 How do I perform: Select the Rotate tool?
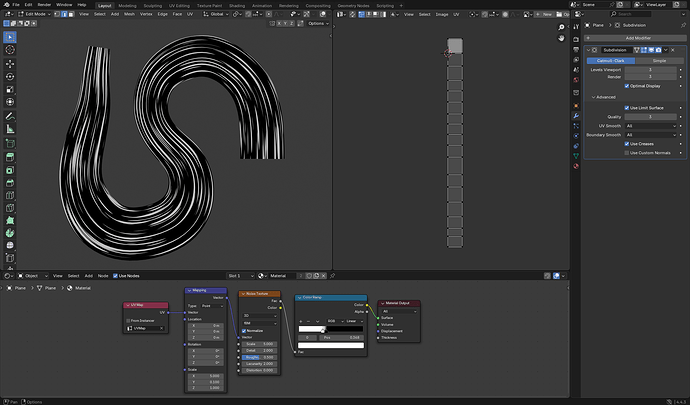pos(10,77)
